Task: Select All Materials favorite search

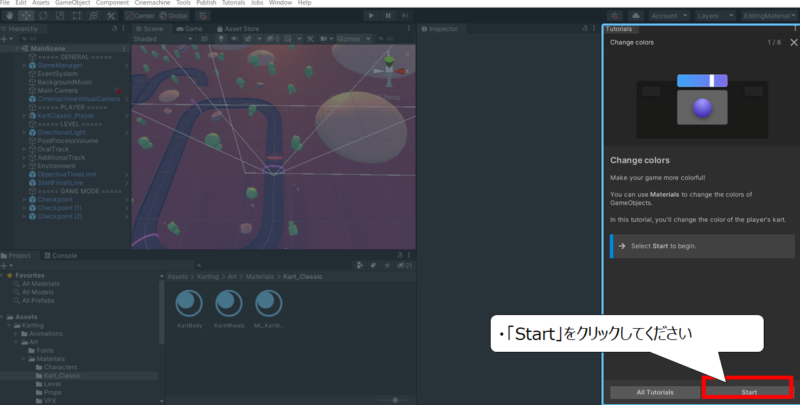Action: 40,284
